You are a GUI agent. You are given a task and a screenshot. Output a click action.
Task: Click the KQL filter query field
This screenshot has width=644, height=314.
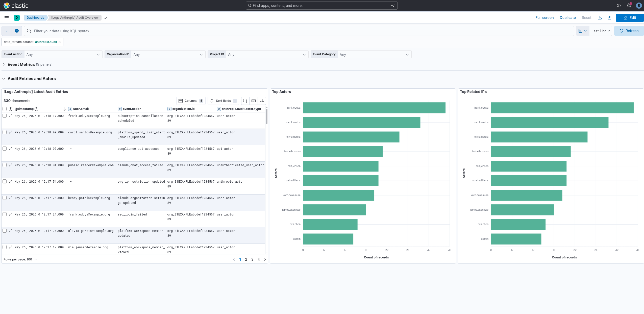[x=299, y=31]
